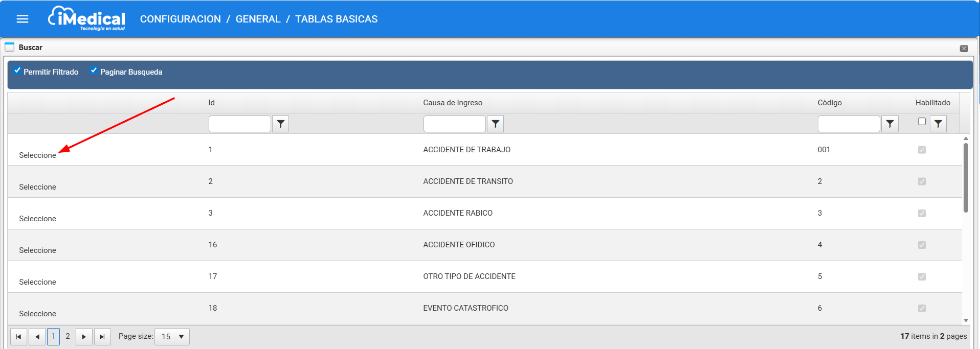Toggle the Paginar Busqueda checkbox

[94, 71]
